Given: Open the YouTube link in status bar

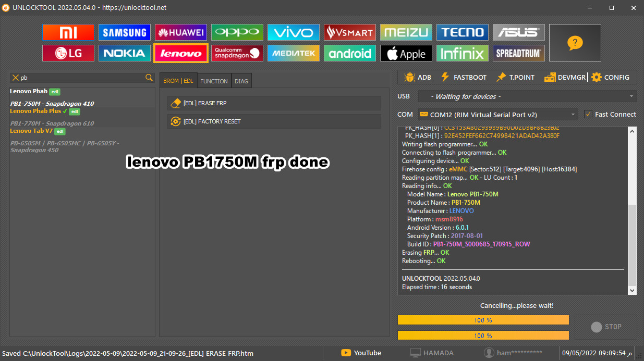Looking at the screenshot, I should [x=361, y=353].
